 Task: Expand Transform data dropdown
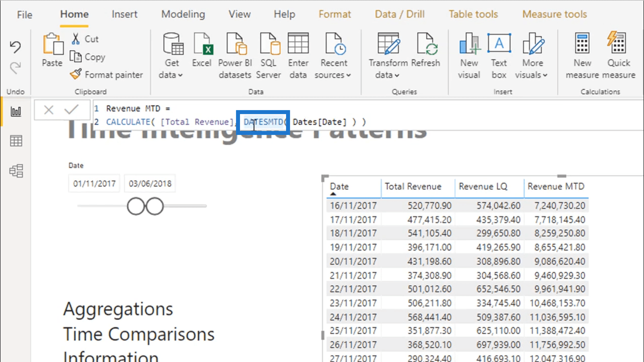coord(387,75)
